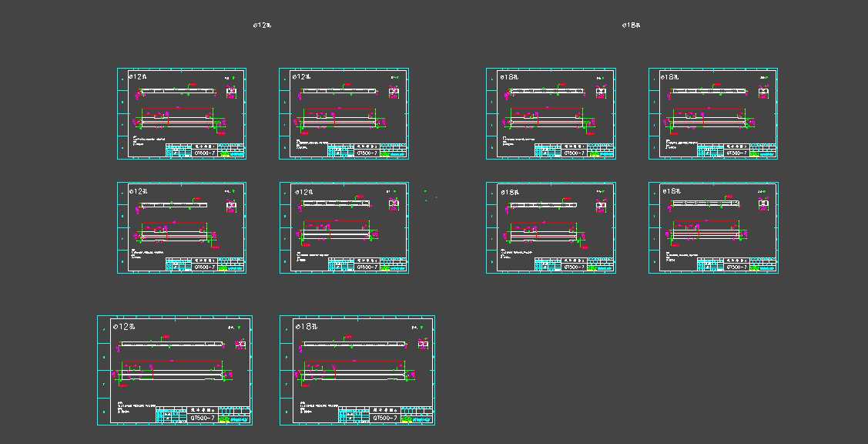868x444 pixels.
Task: Click the green surface finish symbol in large ø18孔 sheet
Action: pos(421,328)
